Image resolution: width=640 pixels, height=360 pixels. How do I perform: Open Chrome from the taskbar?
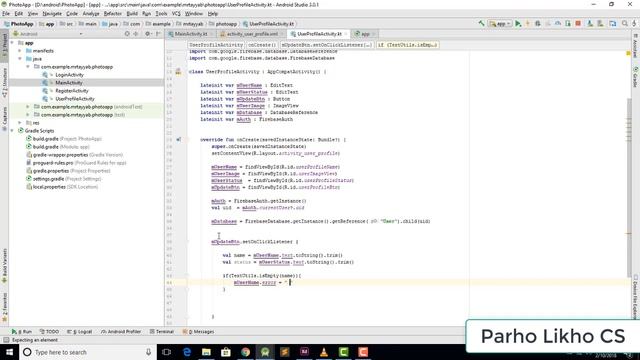(x=246, y=352)
